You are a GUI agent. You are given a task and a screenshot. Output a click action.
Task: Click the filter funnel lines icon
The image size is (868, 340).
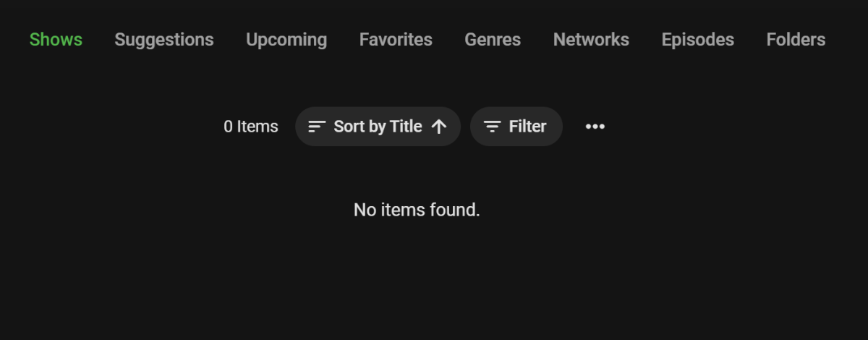(493, 127)
